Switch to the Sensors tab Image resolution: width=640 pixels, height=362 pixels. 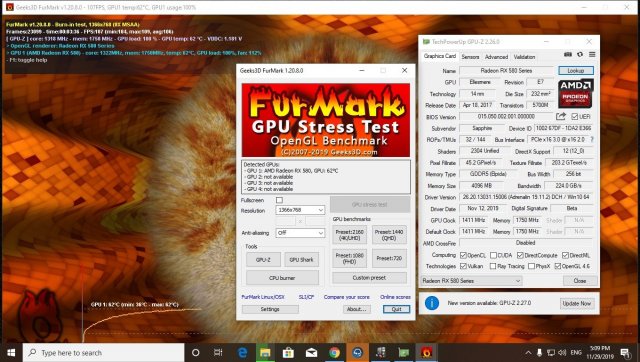point(470,57)
